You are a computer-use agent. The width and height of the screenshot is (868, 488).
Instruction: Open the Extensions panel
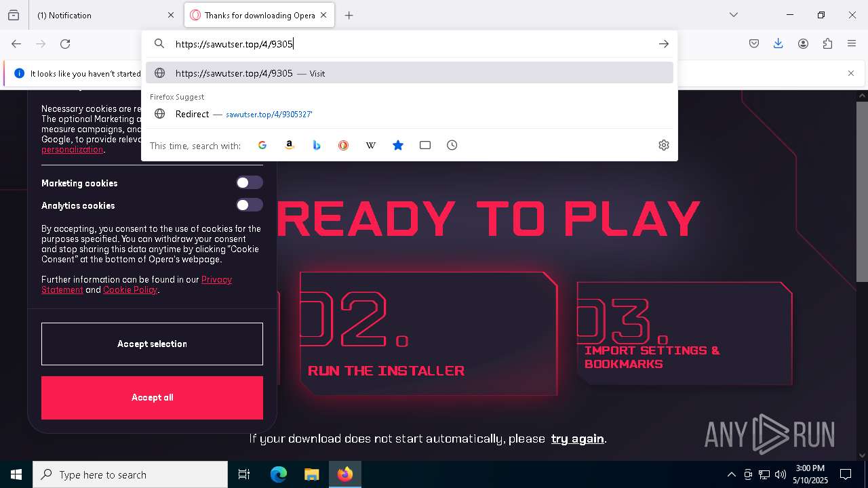[827, 44]
